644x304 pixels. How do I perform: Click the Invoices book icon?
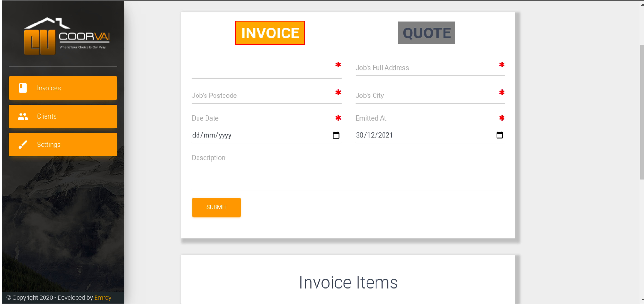23,88
